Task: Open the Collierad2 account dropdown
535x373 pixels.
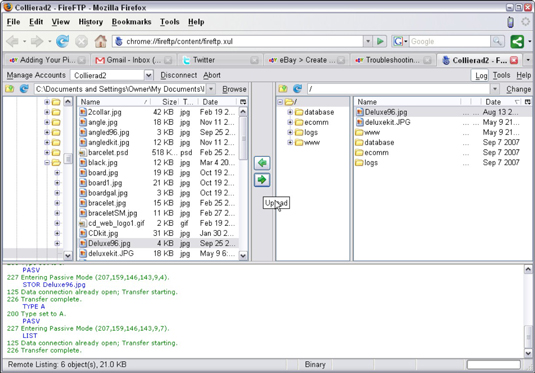Action: pyautogui.click(x=148, y=75)
